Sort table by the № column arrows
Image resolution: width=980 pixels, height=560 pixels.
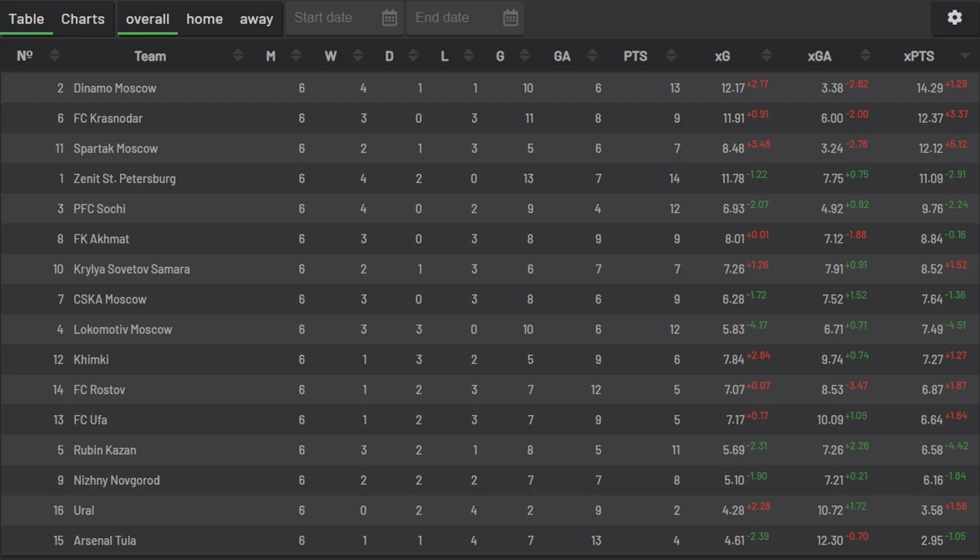[x=54, y=56]
